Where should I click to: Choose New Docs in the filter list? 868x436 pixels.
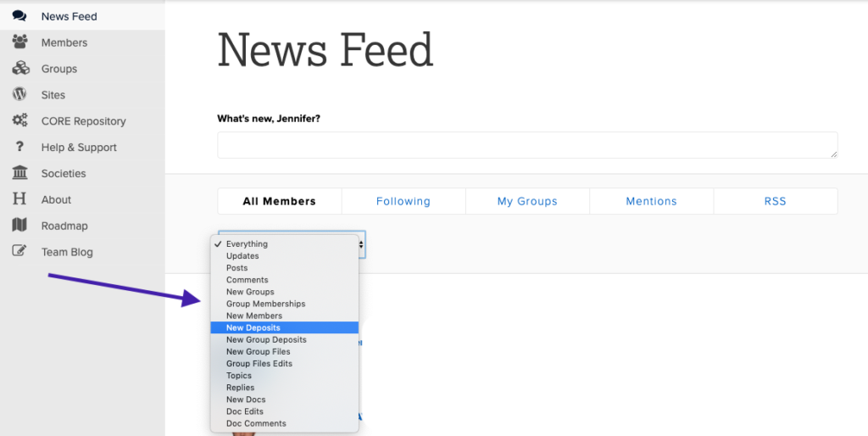tap(285, 400)
